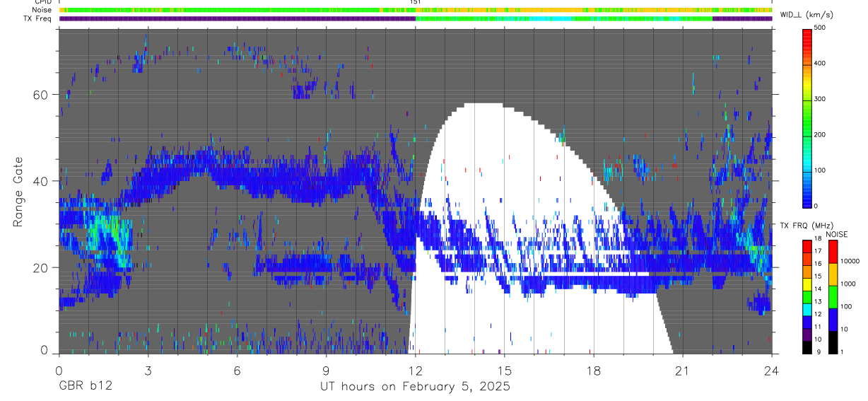Click y-axis range gate label 20
The image size is (868, 401).
click(41, 267)
